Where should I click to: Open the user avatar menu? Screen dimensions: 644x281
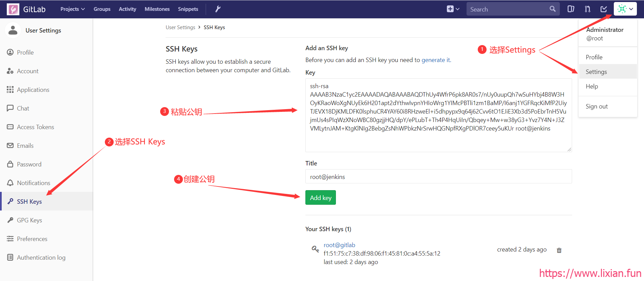click(x=625, y=9)
